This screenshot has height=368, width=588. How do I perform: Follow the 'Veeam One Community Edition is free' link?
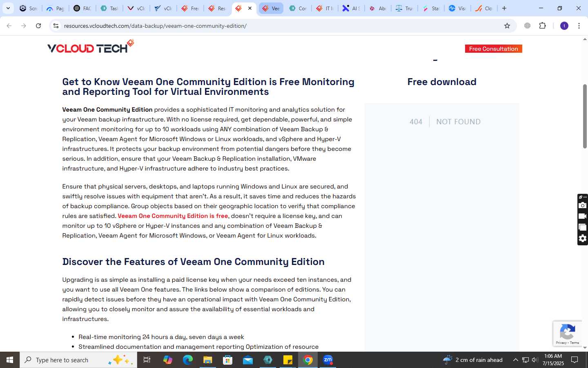coord(173,216)
